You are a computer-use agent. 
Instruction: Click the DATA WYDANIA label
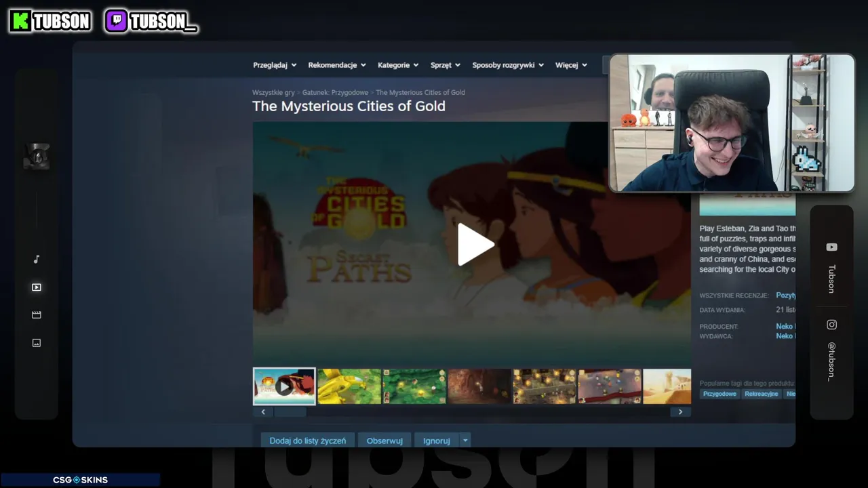[722, 310]
